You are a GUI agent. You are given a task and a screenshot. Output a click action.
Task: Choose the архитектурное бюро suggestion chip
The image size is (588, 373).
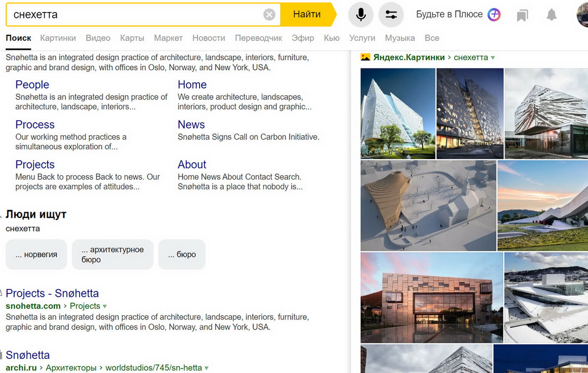pyautogui.click(x=113, y=255)
